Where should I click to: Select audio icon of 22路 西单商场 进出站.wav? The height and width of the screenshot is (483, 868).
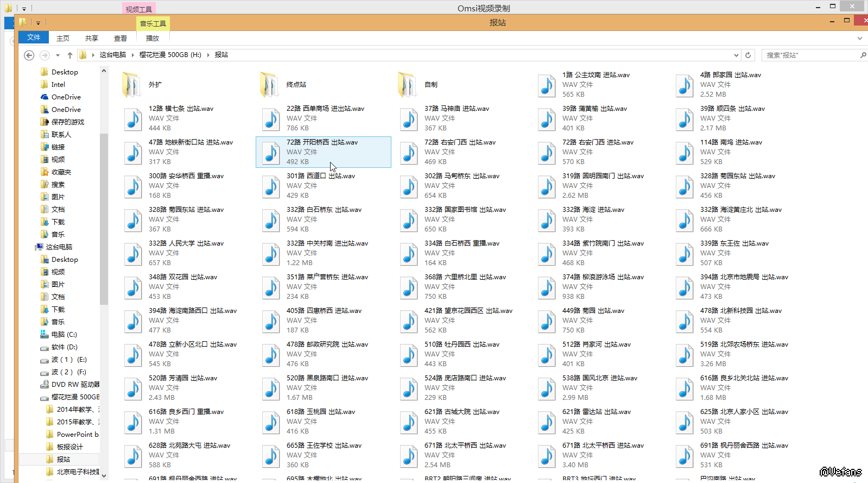271,118
